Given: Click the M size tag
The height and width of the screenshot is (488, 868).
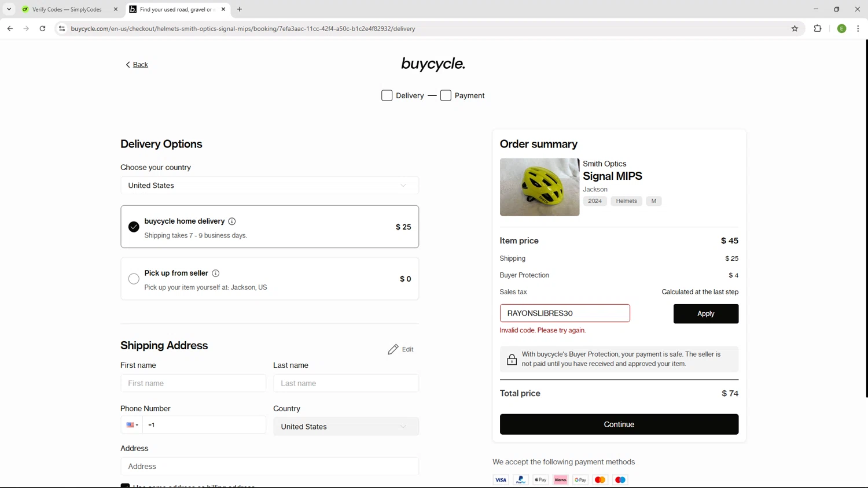Looking at the screenshot, I should tap(654, 201).
